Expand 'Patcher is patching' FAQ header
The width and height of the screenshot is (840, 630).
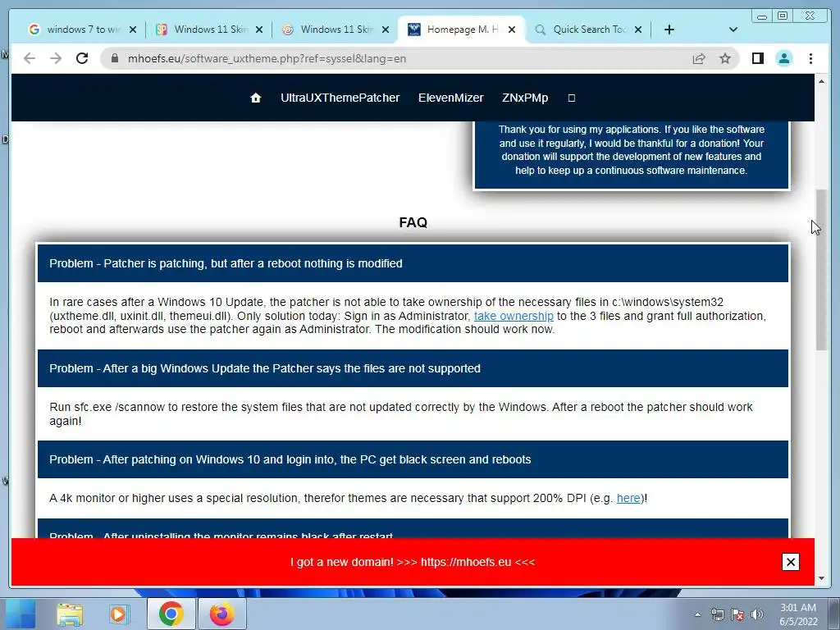[x=413, y=263]
